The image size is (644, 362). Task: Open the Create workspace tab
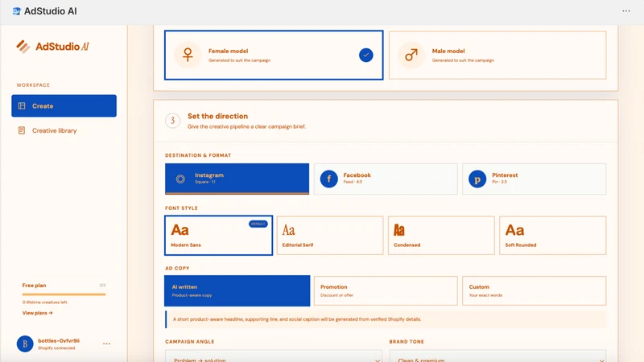point(64,106)
